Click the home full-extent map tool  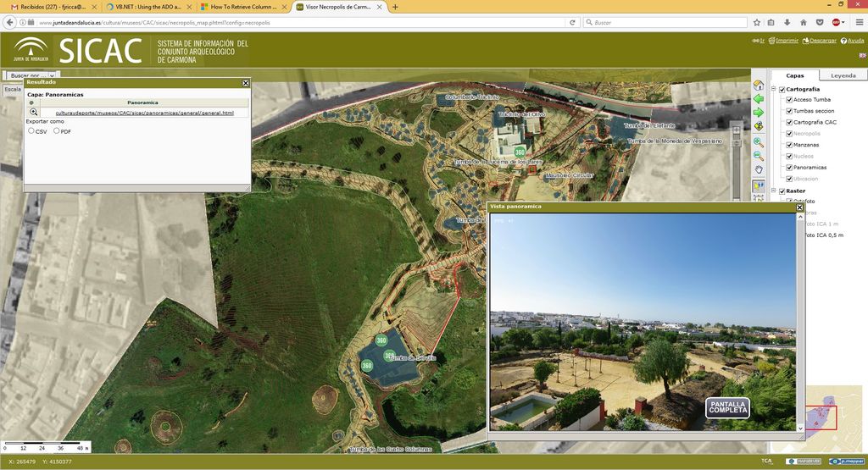tap(759, 85)
